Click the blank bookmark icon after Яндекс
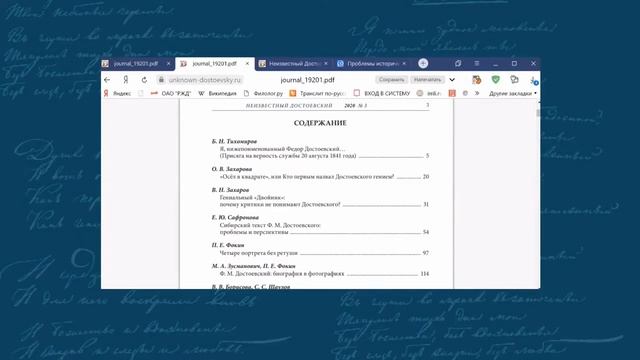 tap(141, 93)
